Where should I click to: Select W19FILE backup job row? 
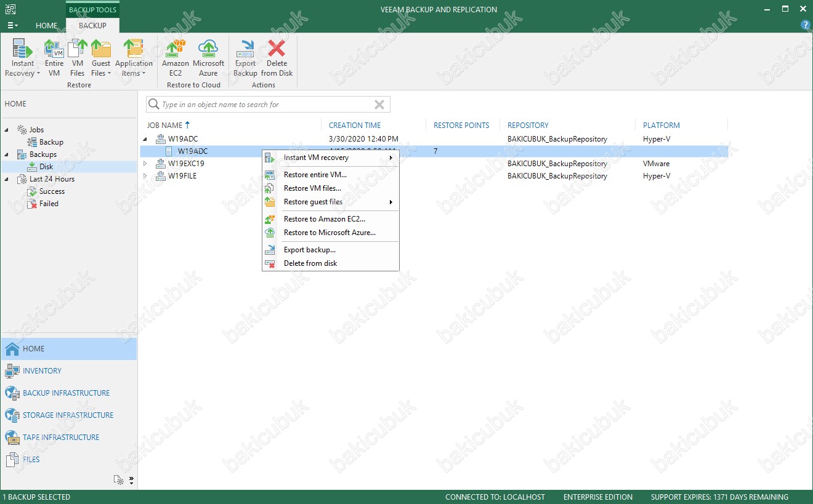tap(434, 176)
